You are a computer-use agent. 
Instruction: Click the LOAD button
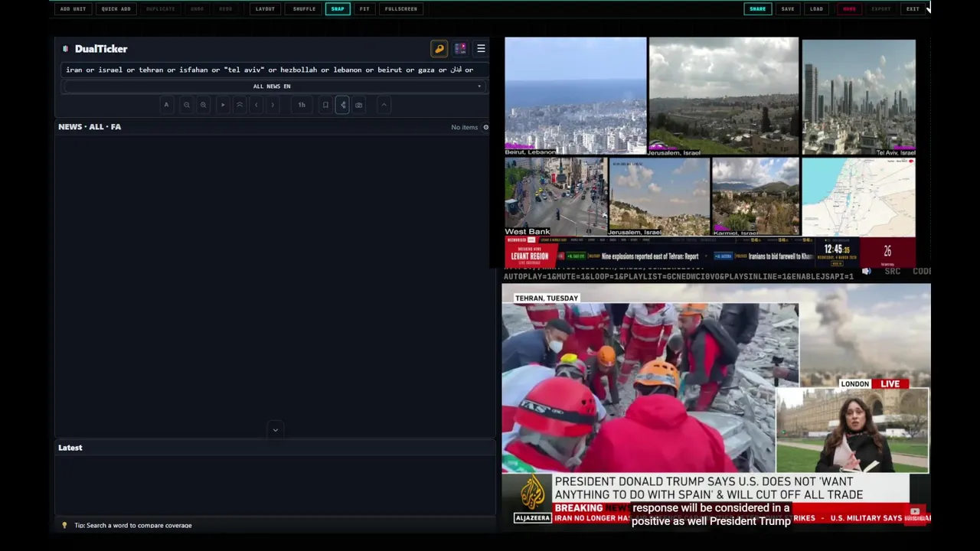pos(817,9)
